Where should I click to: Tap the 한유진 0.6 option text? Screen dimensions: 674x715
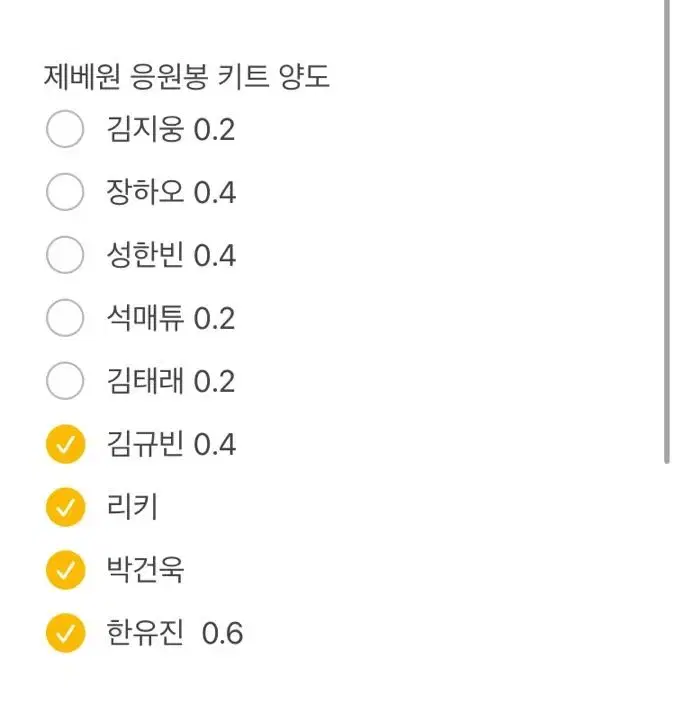point(174,634)
